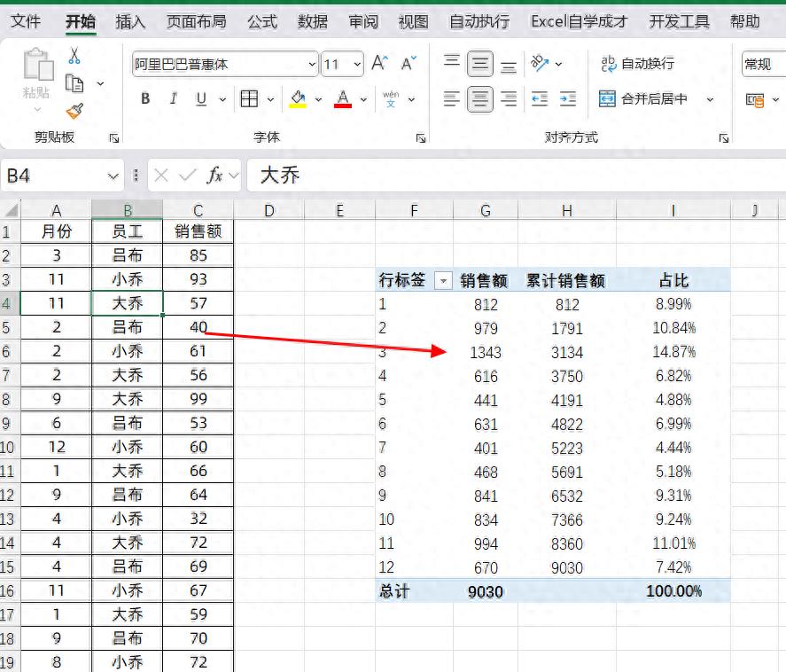Toggle middle vertical alignment
Screen dimensions: 786x672
(x=479, y=64)
